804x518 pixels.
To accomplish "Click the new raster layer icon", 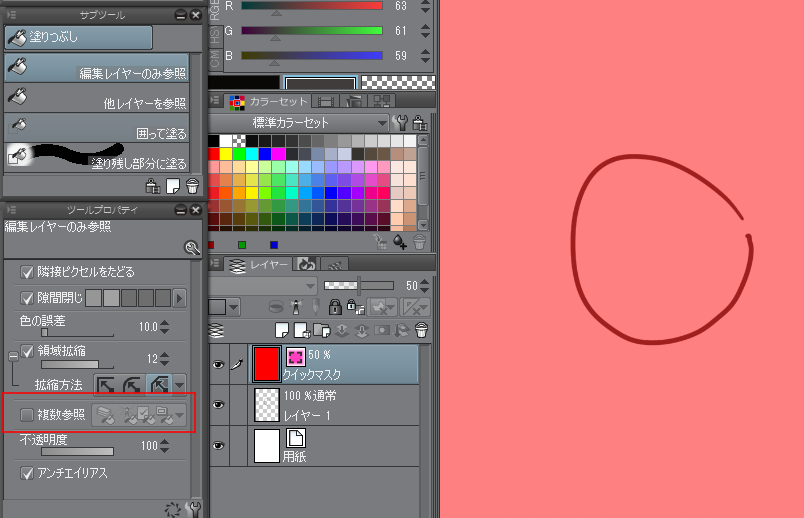I will (x=283, y=330).
